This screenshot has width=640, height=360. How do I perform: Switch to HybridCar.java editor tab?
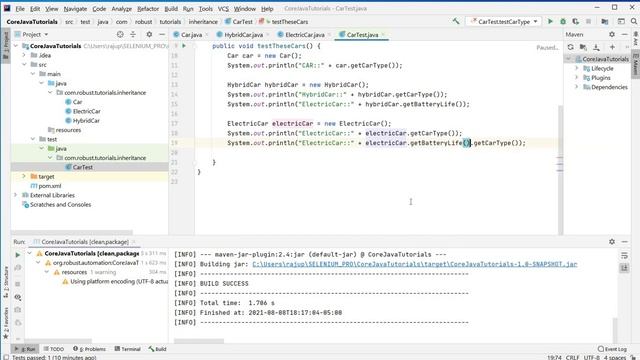point(243,35)
